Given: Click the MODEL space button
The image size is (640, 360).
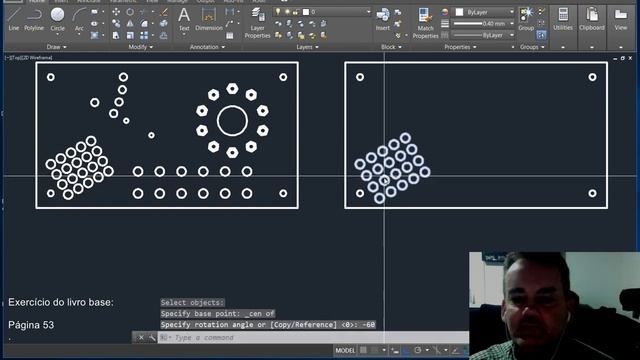Looking at the screenshot, I should 345,350.
